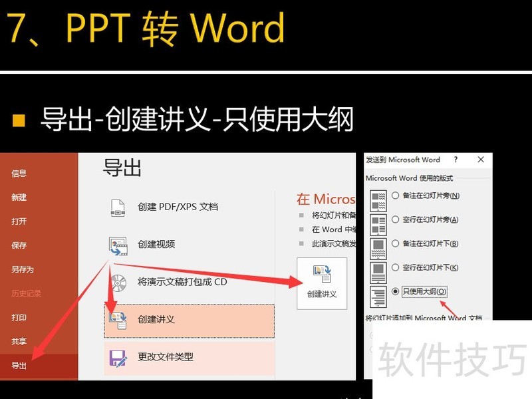This screenshot has width=532, height=399.
Task: Choose 将演示文稿打包成 CD option
Action: click(x=182, y=281)
